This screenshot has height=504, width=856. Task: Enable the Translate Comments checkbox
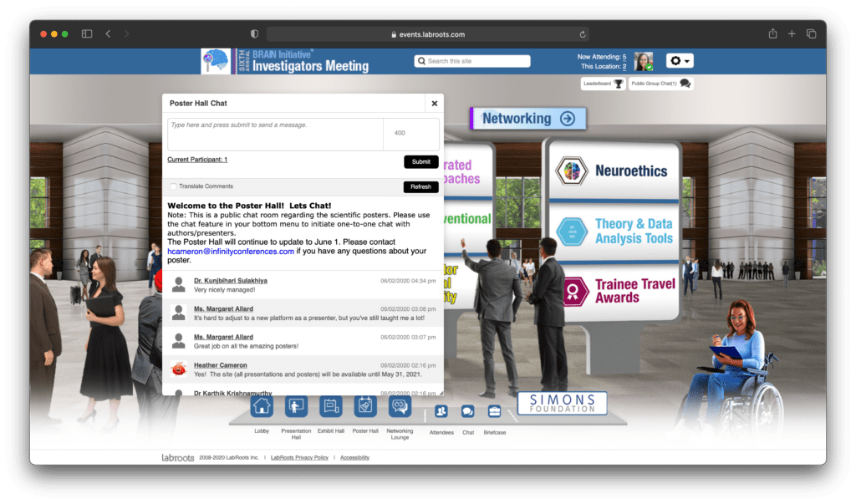pyautogui.click(x=173, y=186)
